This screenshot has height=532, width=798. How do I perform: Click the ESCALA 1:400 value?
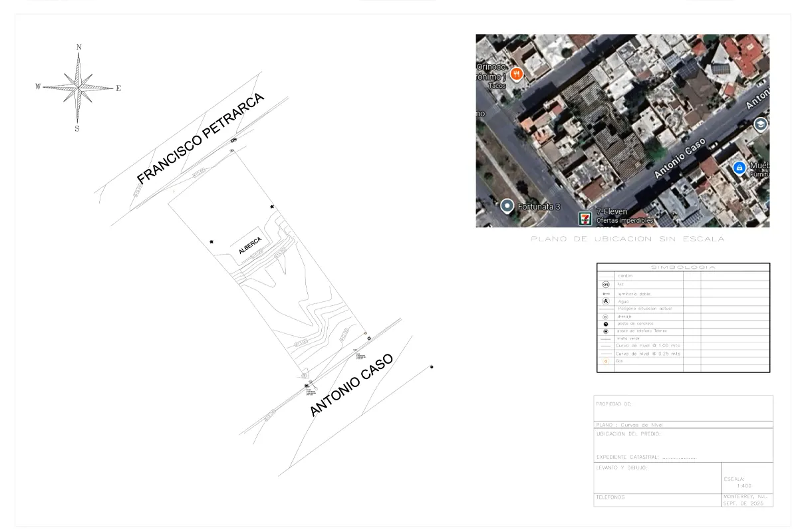coord(737,486)
